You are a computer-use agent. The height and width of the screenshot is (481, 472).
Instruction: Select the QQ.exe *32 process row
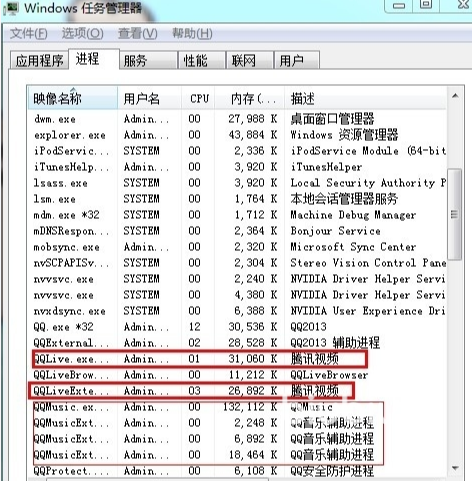237,327
